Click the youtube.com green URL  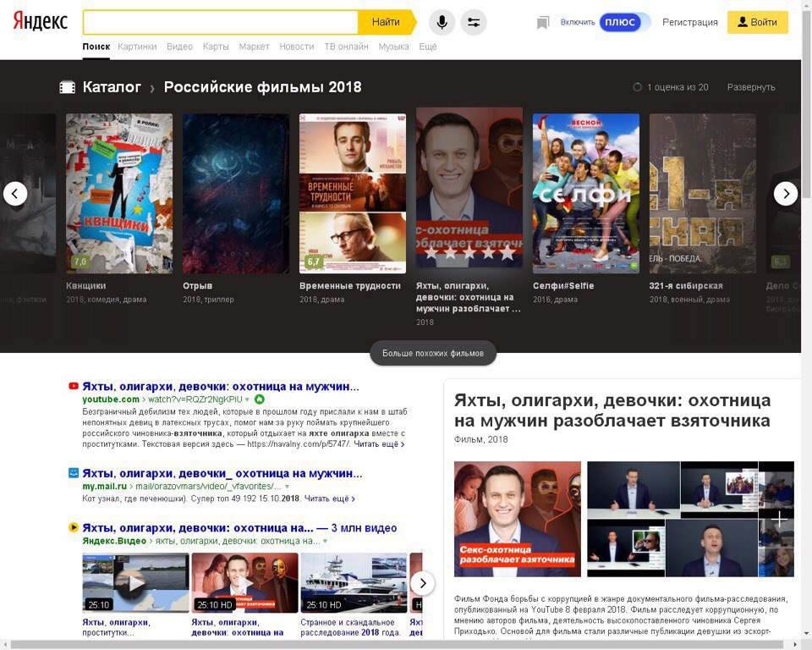(111, 399)
